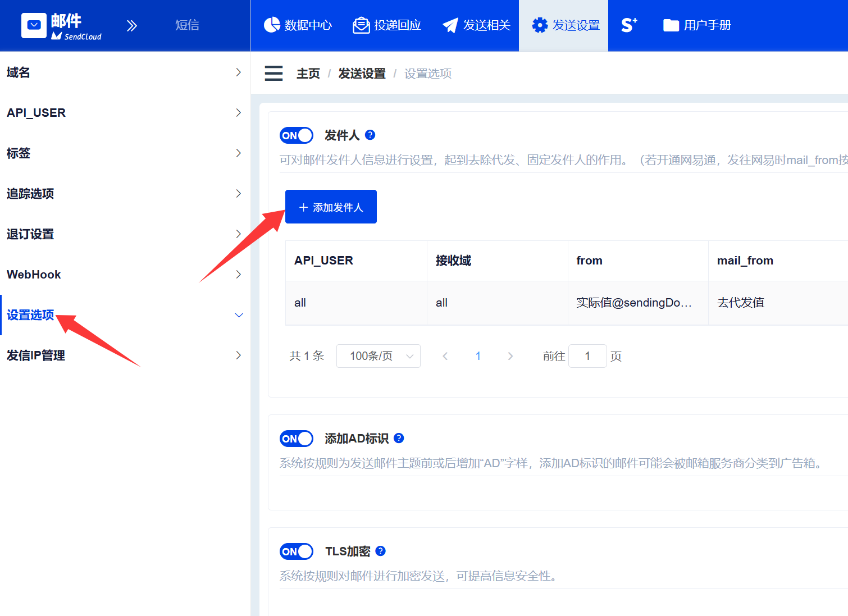Expand the 域名 sidebar section
Image resolution: width=848 pixels, height=616 pixels.
[x=124, y=72]
